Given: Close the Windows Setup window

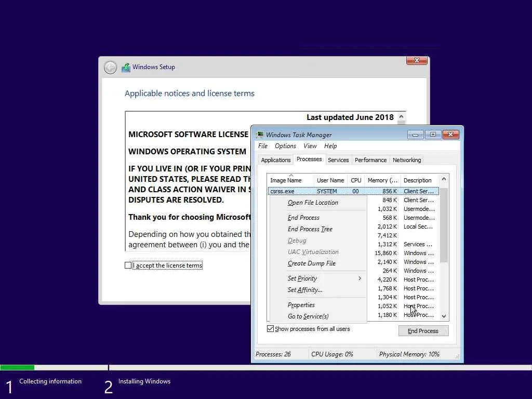Looking at the screenshot, I should (417, 60).
